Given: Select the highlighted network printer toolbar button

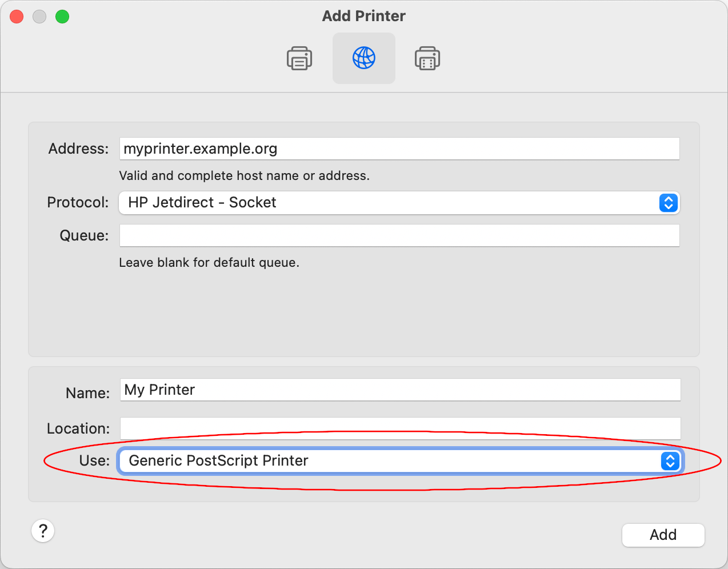Looking at the screenshot, I should [x=363, y=58].
